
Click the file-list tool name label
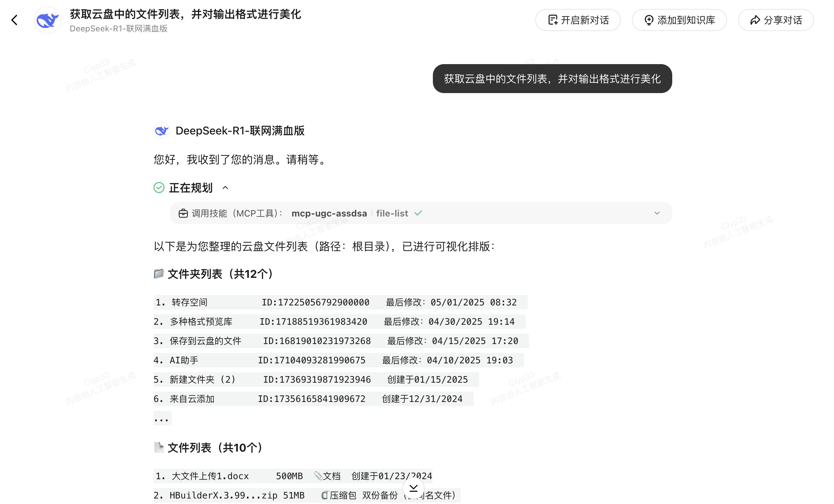coord(392,213)
